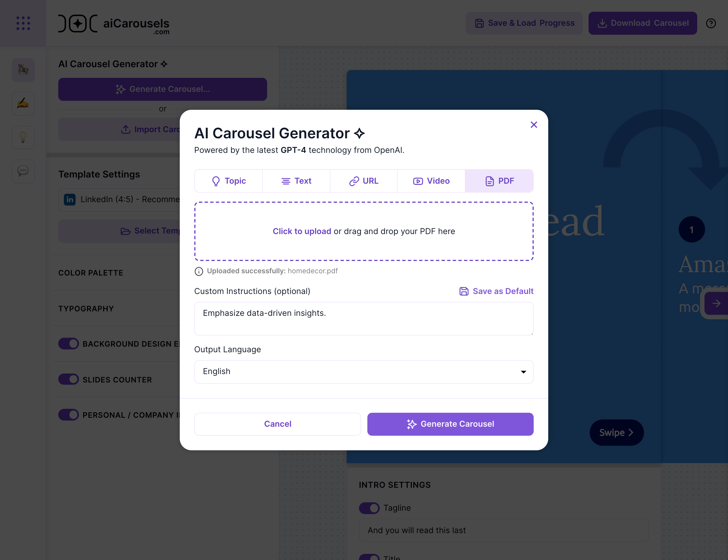This screenshot has width=728, height=560.
Task: Click the upload info circle icon
Action: [199, 271]
